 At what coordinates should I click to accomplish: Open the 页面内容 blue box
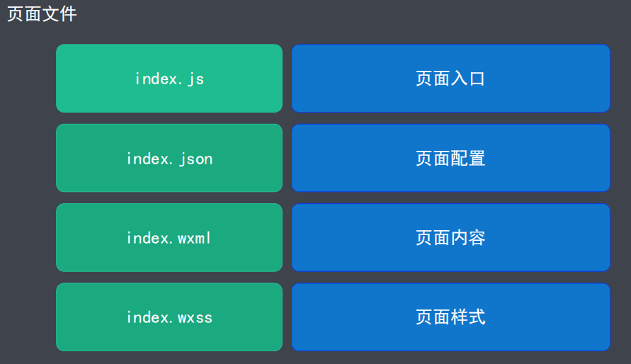(450, 237)
